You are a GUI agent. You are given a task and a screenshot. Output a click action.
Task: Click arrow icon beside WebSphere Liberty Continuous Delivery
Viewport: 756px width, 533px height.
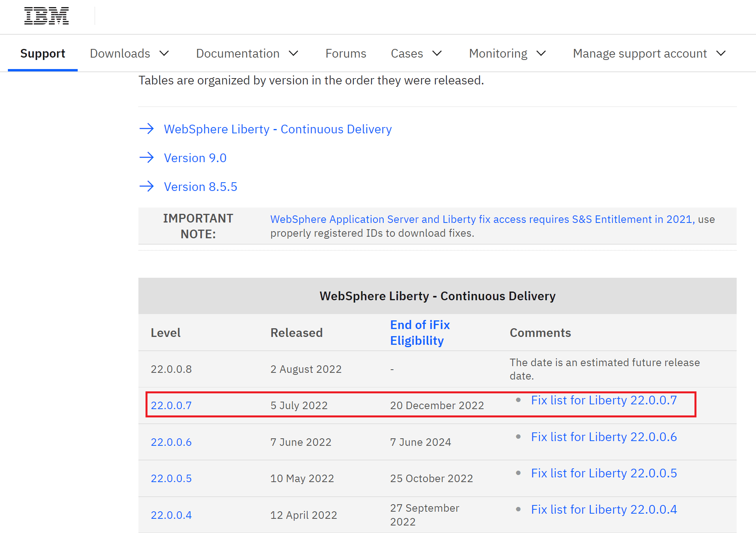point(147,129)
